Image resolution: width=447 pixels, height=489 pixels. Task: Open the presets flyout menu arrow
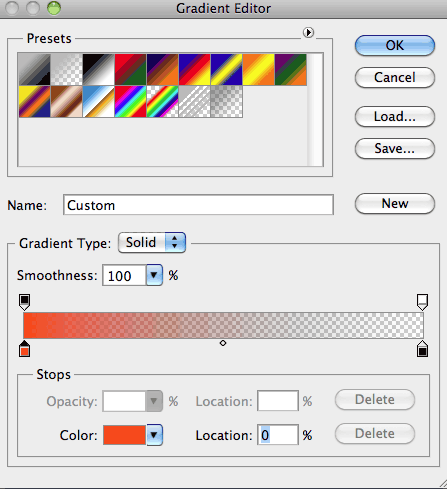point(308,33)
